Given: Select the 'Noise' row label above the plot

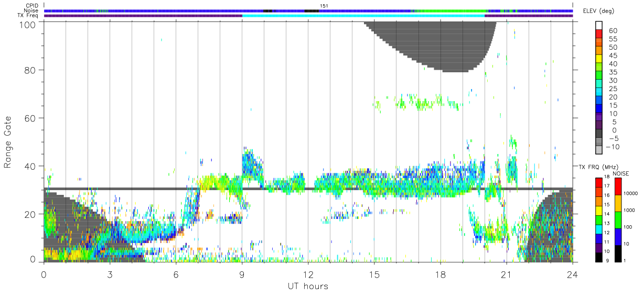Looking at the screenshot, I should (x=32, y=10).
